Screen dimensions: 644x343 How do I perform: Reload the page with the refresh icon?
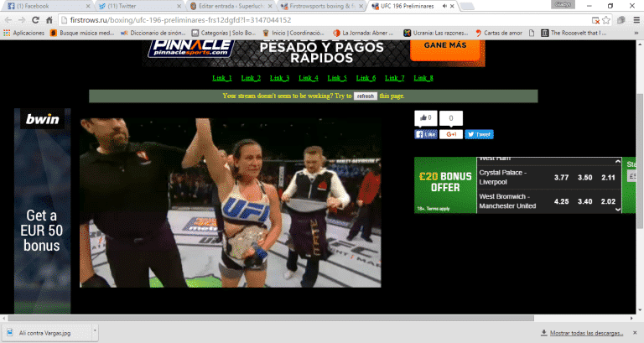35,20
